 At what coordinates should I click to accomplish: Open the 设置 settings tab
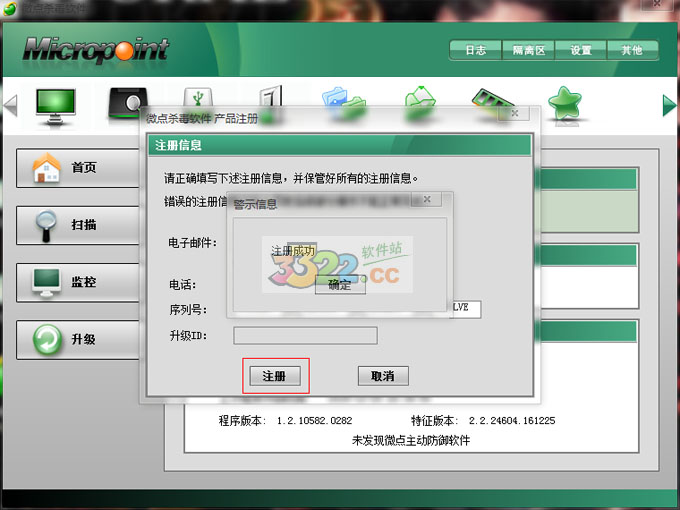tap(581, 50)
